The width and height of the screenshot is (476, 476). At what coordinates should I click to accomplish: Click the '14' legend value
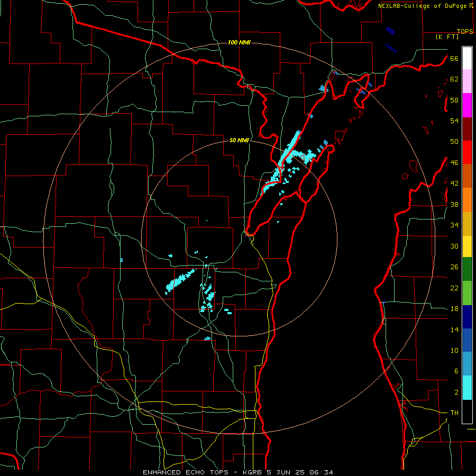click(454, 329)
